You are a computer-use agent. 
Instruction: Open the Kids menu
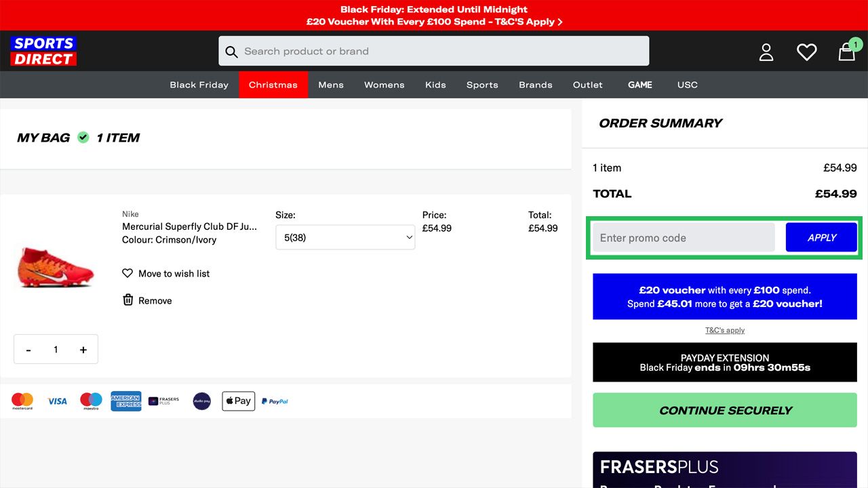click(x=435, y=85)
